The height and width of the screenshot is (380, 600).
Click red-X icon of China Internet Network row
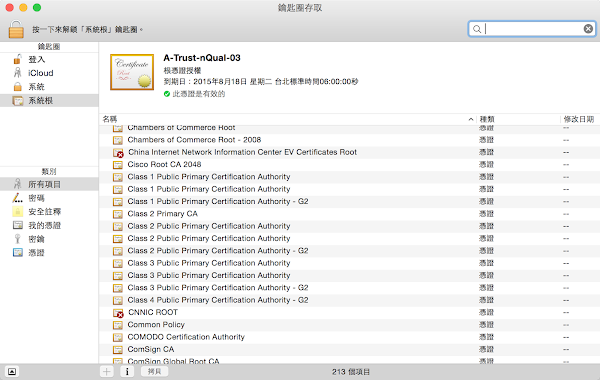[118, 153]
